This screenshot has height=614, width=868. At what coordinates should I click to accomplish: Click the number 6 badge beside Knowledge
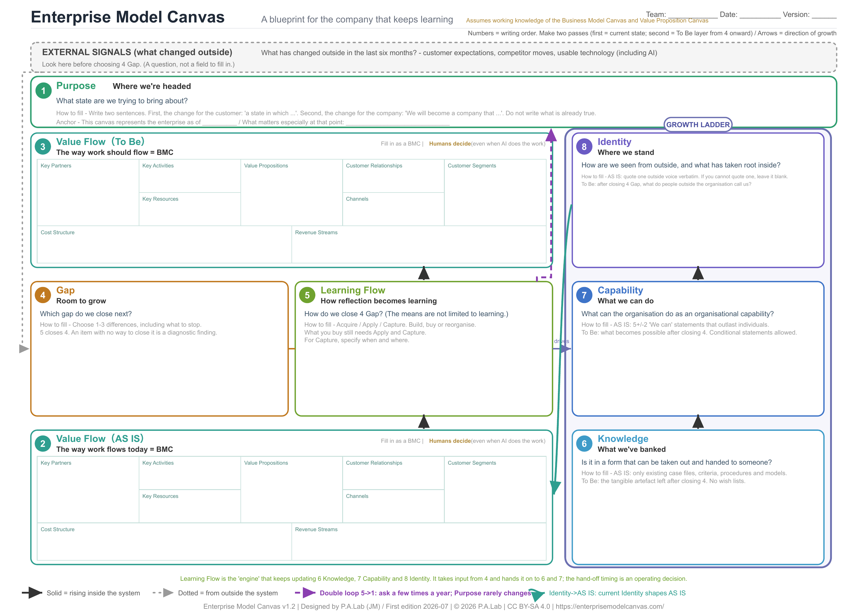584,443
